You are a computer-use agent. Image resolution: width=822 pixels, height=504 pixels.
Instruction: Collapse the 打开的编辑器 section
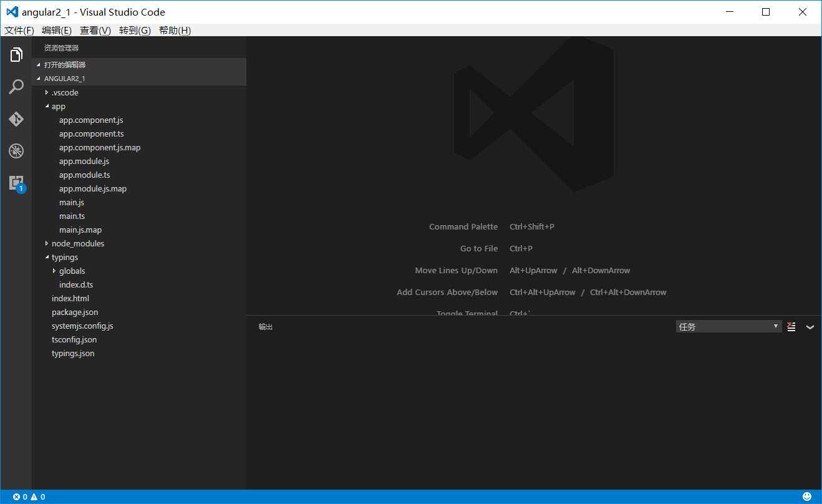coord(139,65)
